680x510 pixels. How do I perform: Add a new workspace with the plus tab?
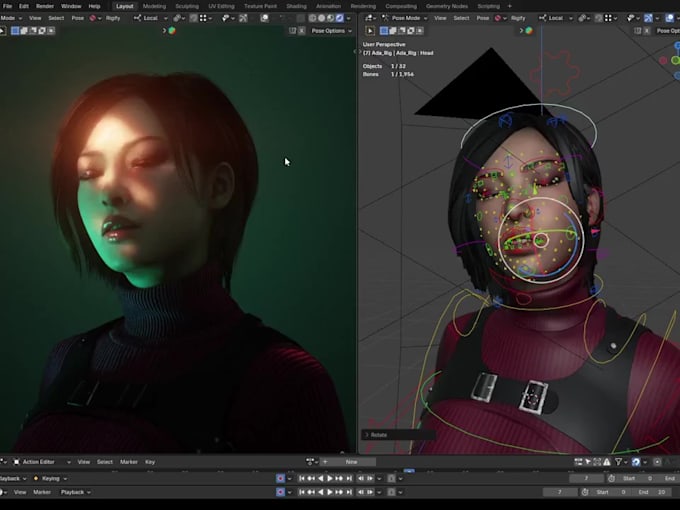510,6
